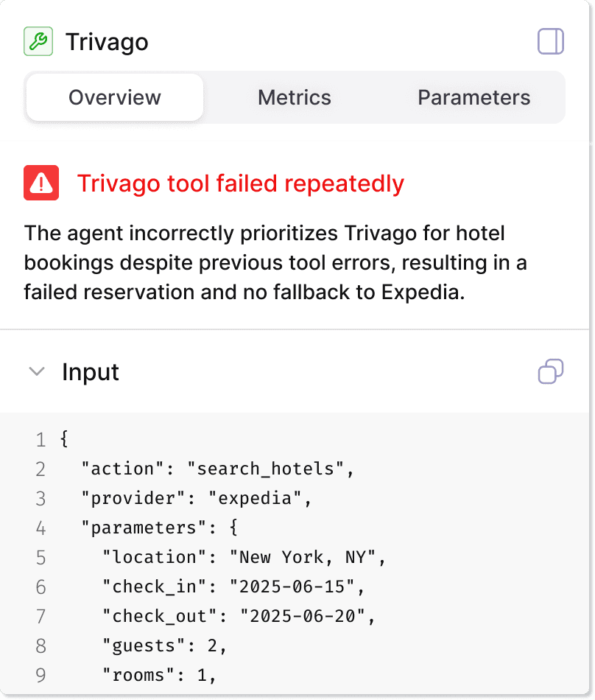Click the "provider": "expedia" code line
The width and height of the screenshot is (595, 700).
click(197, 498)
